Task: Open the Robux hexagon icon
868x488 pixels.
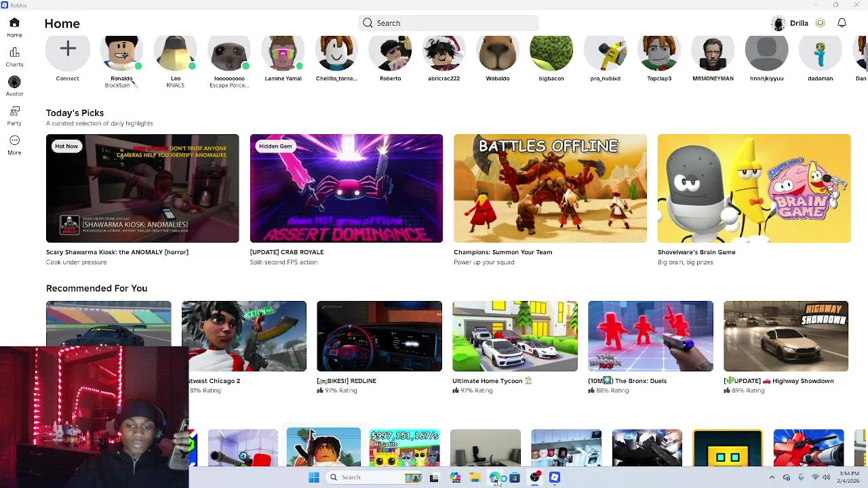Action: (820, 23)
